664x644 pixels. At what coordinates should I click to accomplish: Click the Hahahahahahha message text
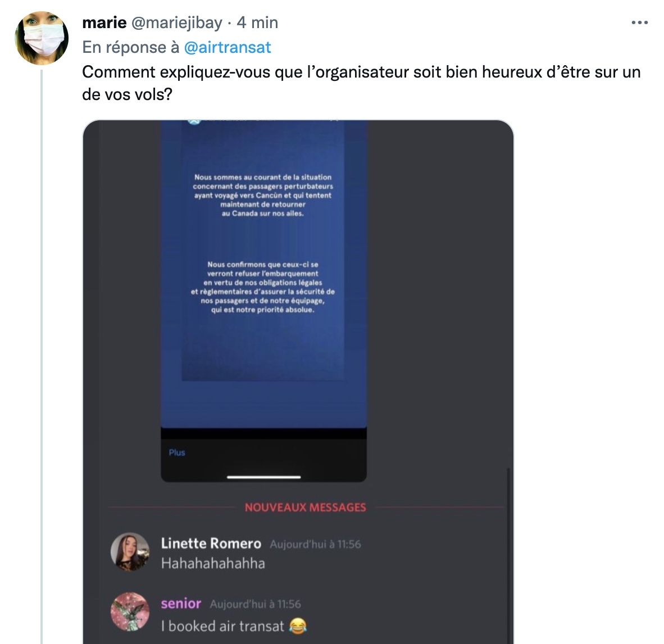click(213, 564)
